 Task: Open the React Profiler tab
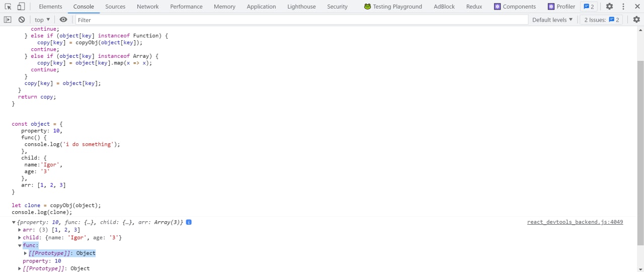[x=561, y=7]
